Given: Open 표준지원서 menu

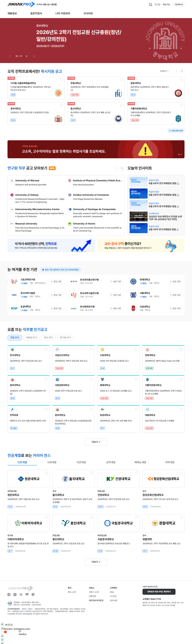Looking at the screenshot, I should click(x=36, y=13).
